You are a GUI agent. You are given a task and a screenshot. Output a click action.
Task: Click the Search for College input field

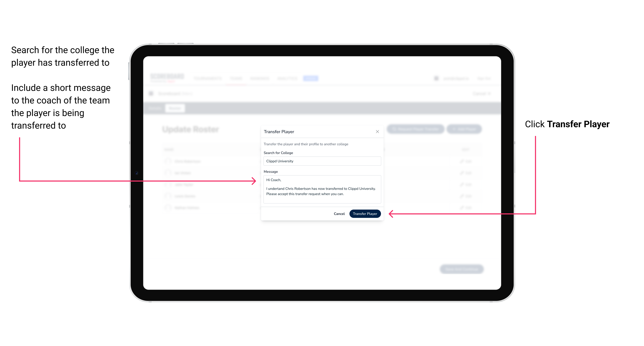(x=321, y=161)
